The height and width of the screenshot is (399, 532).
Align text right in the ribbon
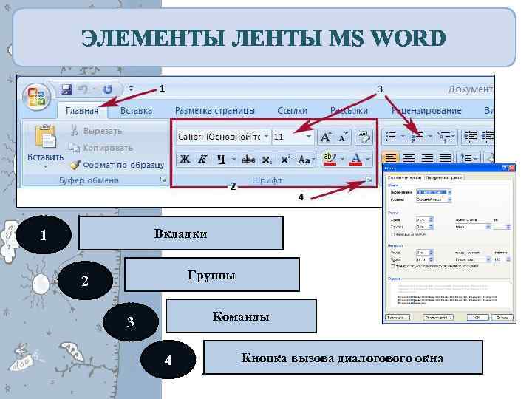coord(427,158)
